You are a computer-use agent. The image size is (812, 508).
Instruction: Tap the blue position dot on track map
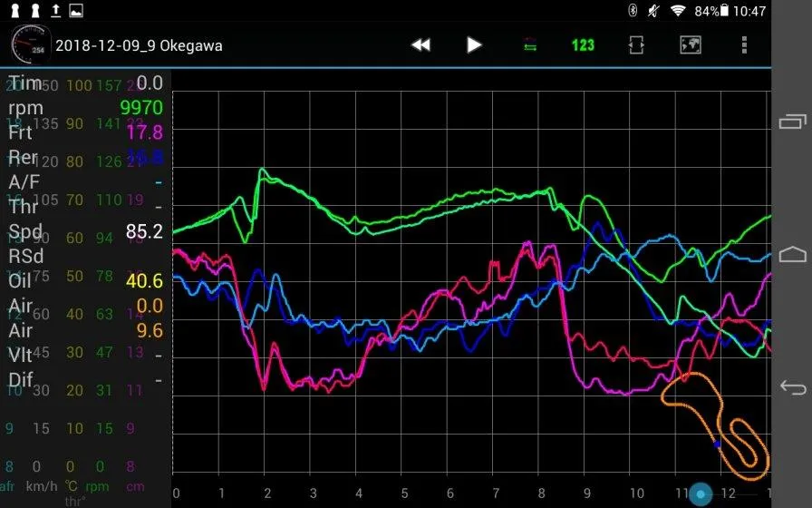click(x=717, y=444)
